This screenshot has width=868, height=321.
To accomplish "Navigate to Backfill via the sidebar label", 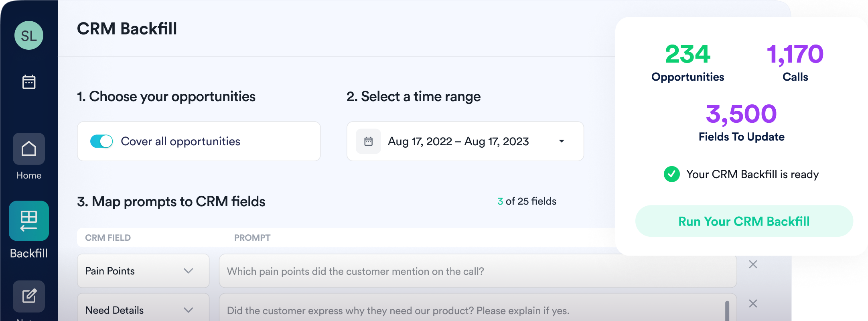I will [x=28, y=253].
